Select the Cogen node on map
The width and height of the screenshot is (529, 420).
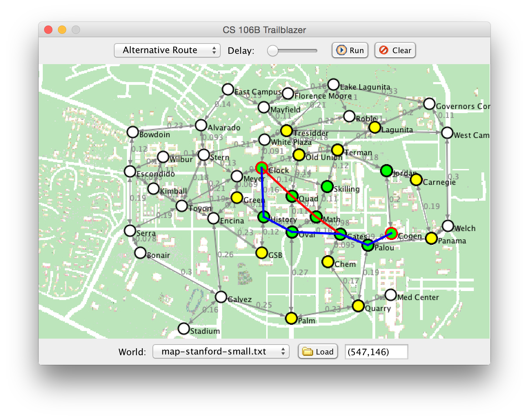pos(391,233)
